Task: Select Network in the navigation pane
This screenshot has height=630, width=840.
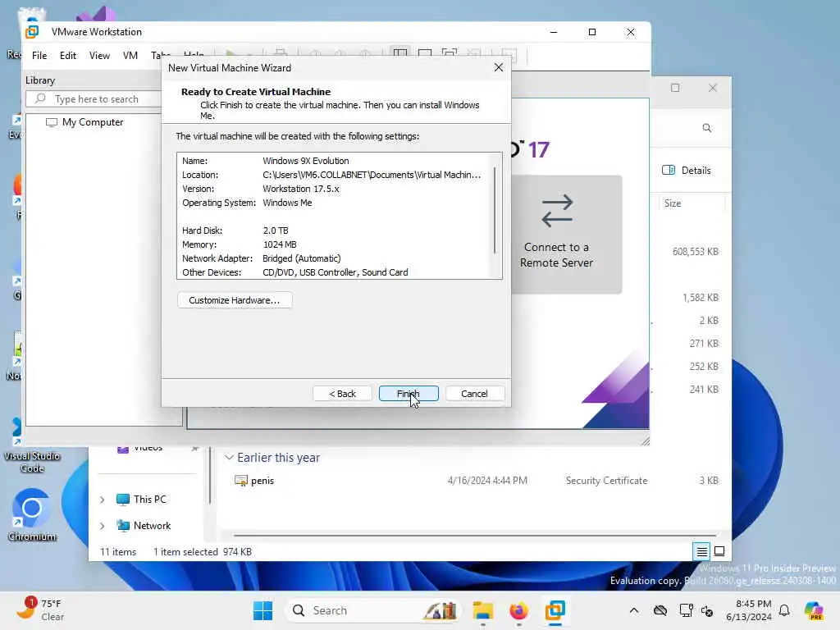Action: pos(144,526)
